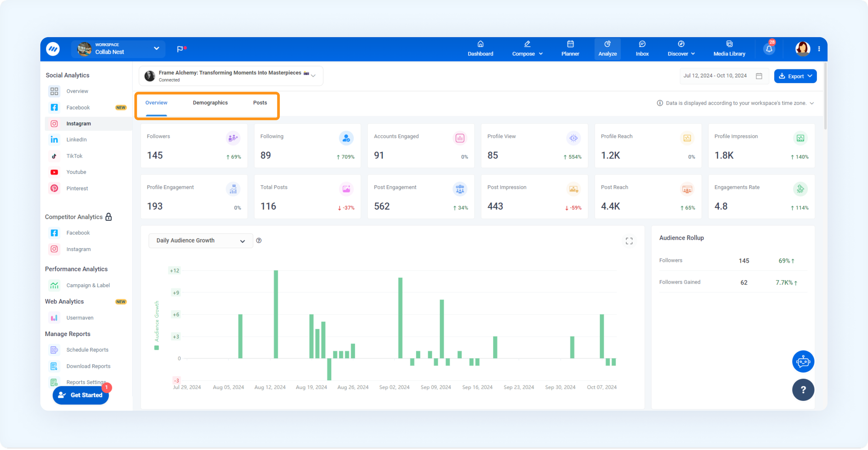
Task: Open the calendar icon in date range
Action: coord(759,76)
